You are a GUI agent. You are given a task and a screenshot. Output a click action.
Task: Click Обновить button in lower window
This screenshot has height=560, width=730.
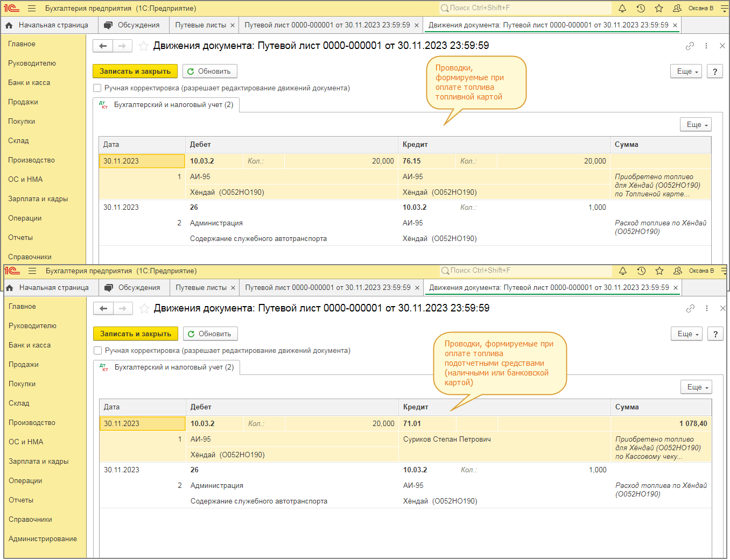(x=210, y=334)
